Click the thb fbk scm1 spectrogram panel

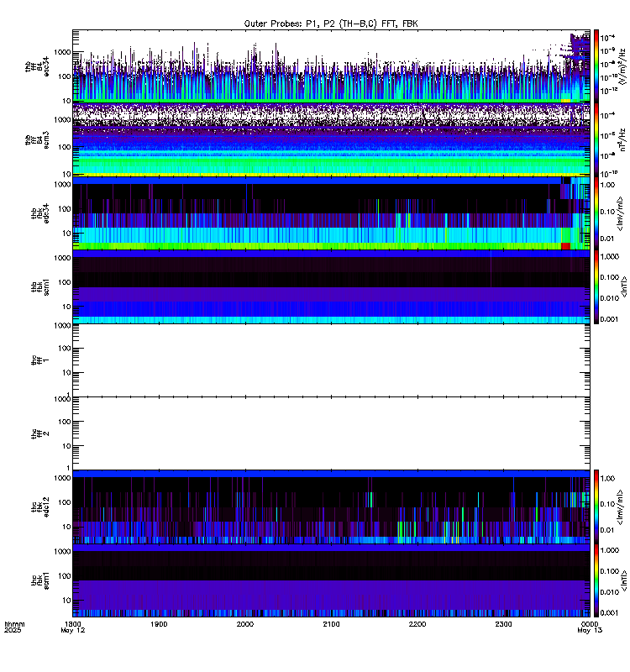point(331,286)
